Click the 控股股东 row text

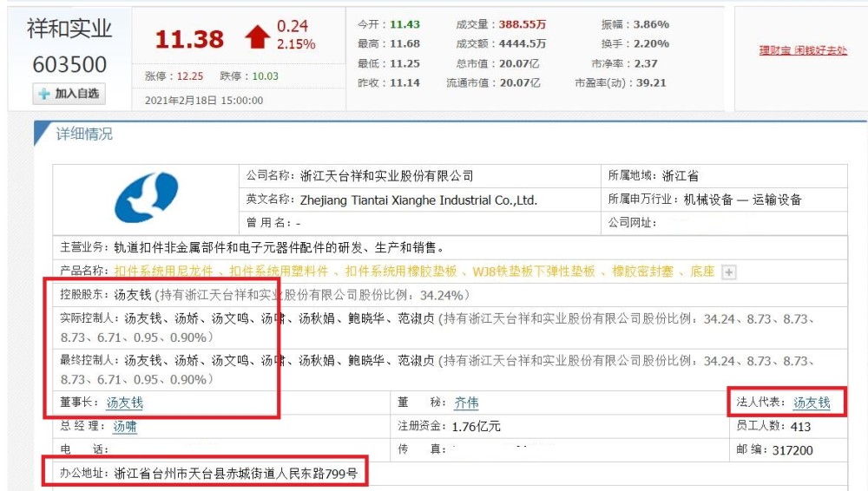pyautogui.click(x=265, y=295)
